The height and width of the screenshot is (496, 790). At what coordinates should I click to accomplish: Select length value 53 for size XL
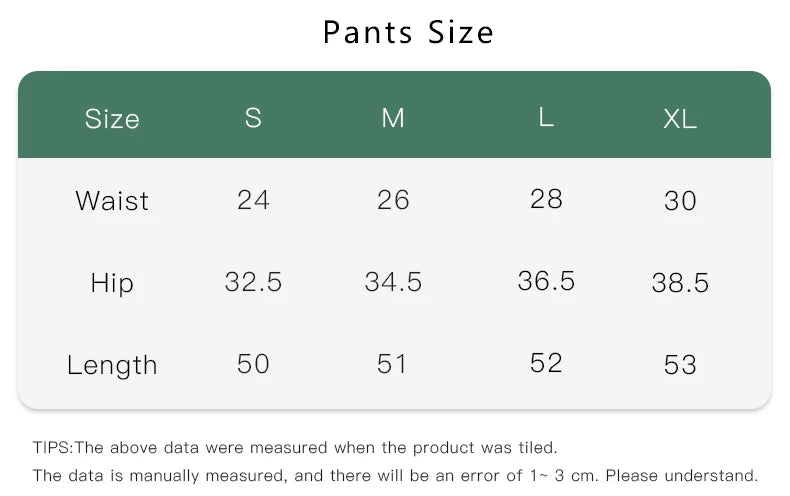680,366
